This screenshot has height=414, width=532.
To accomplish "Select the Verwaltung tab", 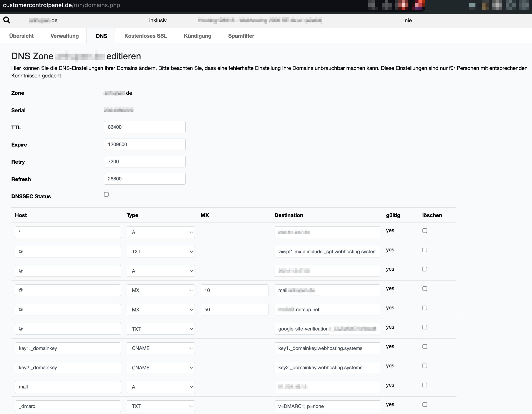I will pyautogui.click(x=65, y=36).
